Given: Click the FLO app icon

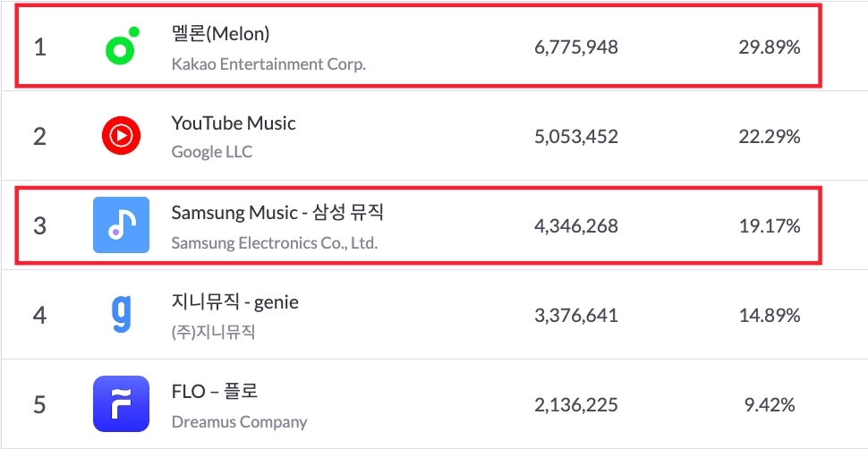Looking at the screenshot, I should (121, 403).
